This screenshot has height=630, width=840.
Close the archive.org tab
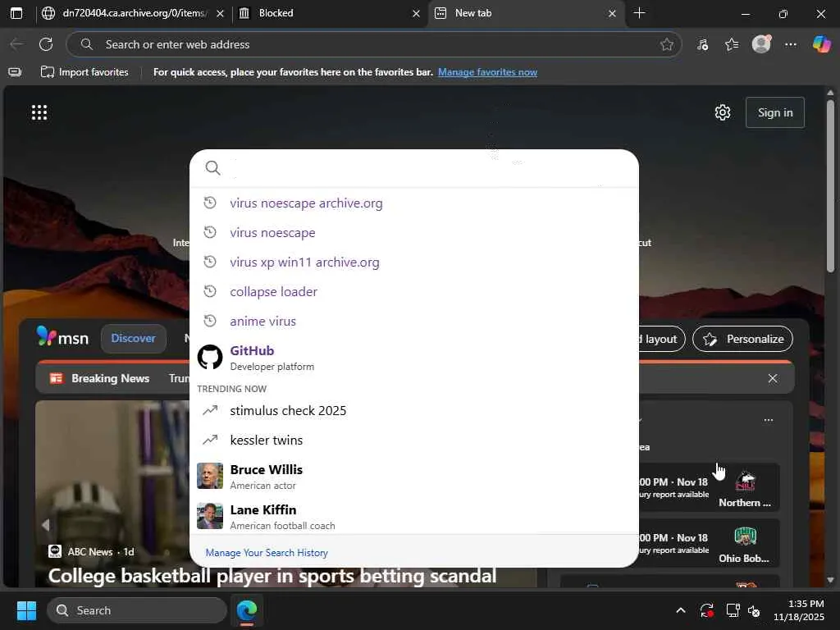220,13
